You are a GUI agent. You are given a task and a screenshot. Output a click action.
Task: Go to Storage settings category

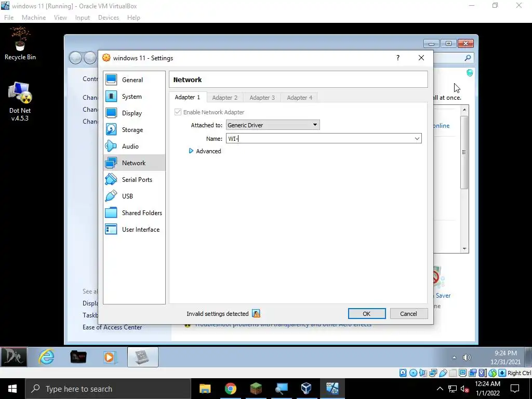pos(134,129)
